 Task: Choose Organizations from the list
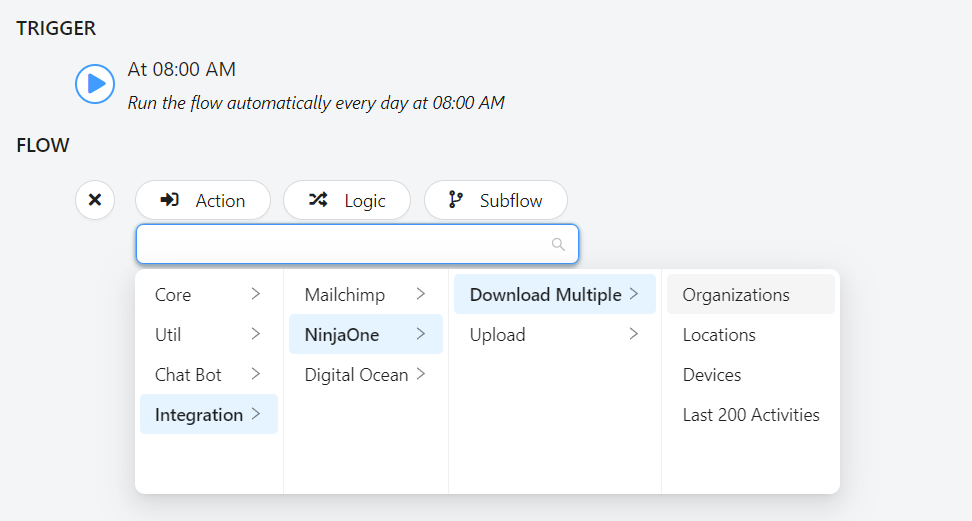tap(751, 295)
